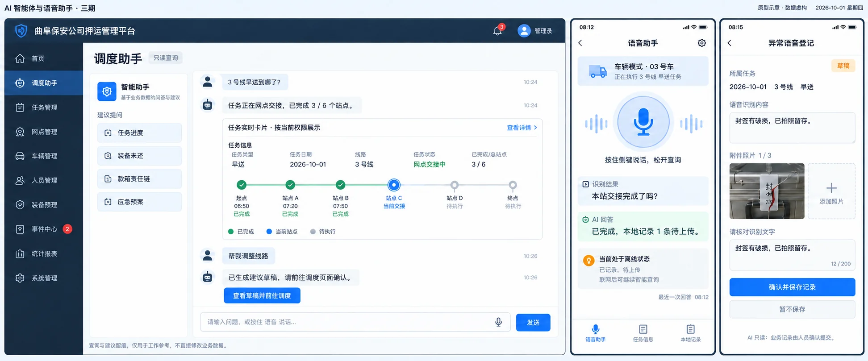This screenshot has height=361, width=868.
Task: Go back from 语音助手 screen
Action: coord(580,43)
